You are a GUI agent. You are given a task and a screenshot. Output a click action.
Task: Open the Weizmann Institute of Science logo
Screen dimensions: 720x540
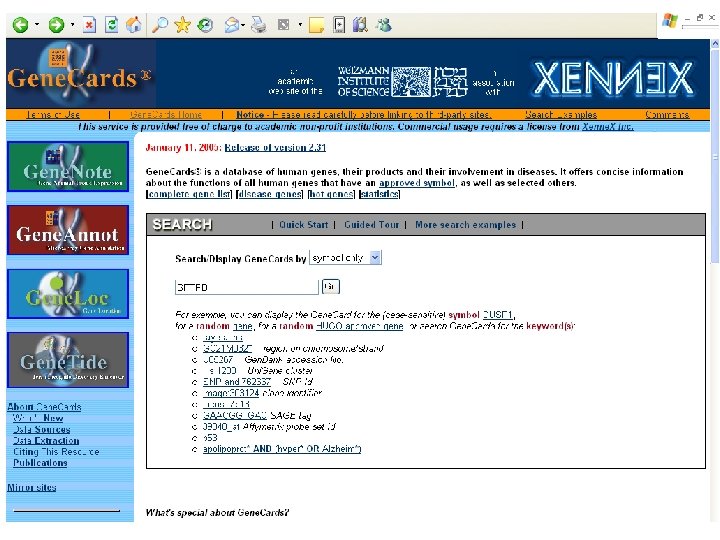pos(402,81)
